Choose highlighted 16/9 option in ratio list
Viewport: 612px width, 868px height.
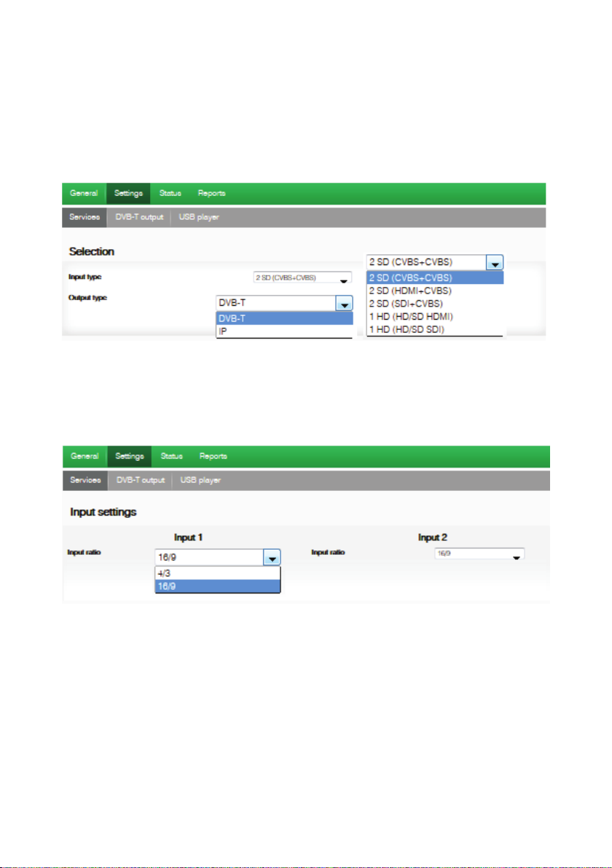point(218,586)
